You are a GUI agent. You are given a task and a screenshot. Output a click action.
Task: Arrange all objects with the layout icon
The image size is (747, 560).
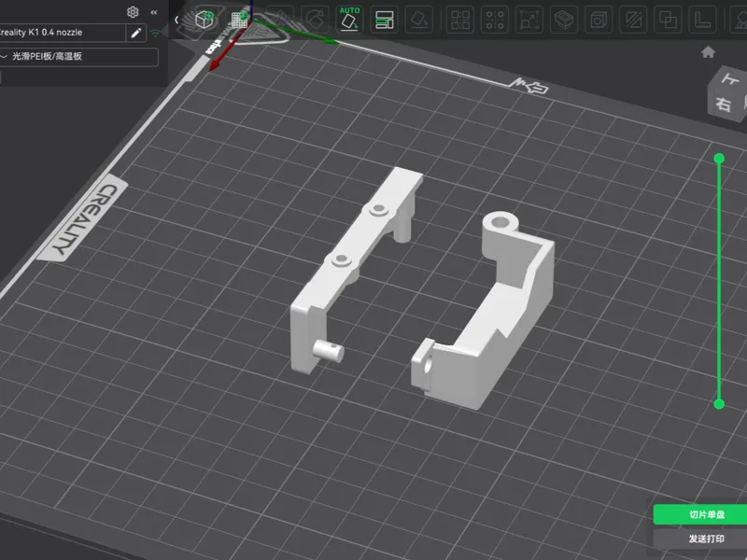click(x=385, y=20)
